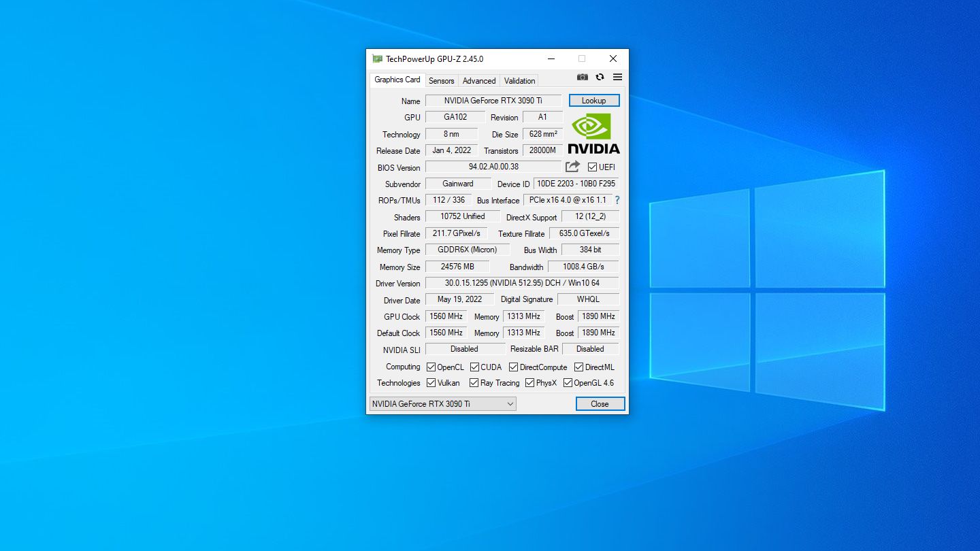980x551 pixels.
Task: Click the Bandwidth value 1008.4 GB/s
Action: (583, 267)
